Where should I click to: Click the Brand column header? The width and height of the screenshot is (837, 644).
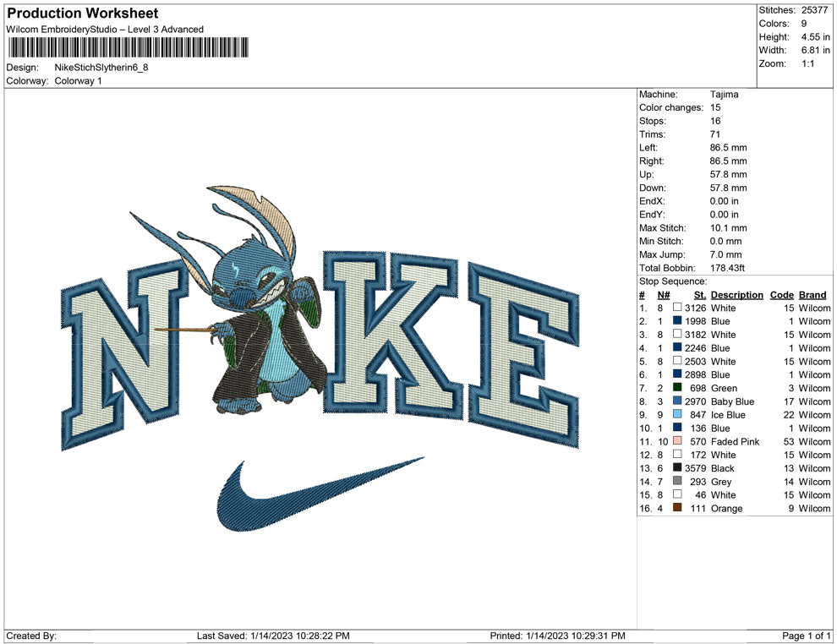pos(812,295)
